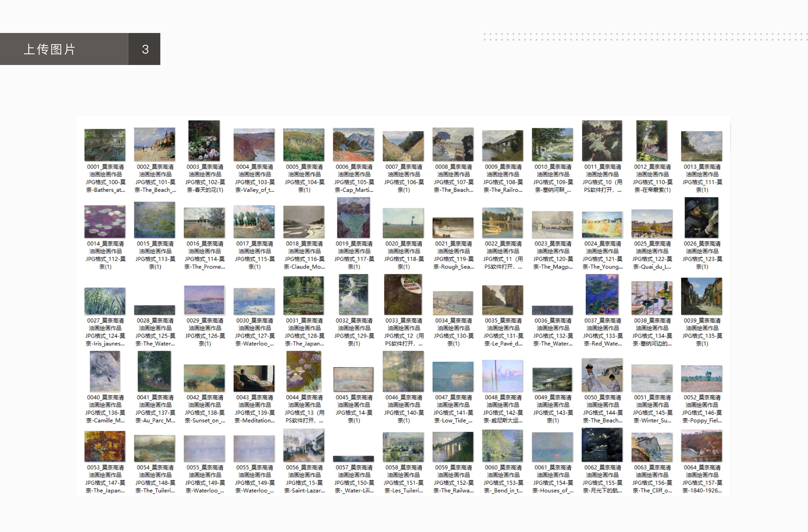Select 0053 The_Japan red bridge painting

105,446
